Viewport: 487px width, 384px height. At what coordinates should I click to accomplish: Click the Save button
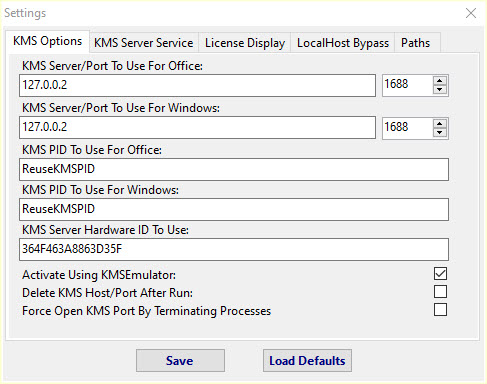(180, 361)
